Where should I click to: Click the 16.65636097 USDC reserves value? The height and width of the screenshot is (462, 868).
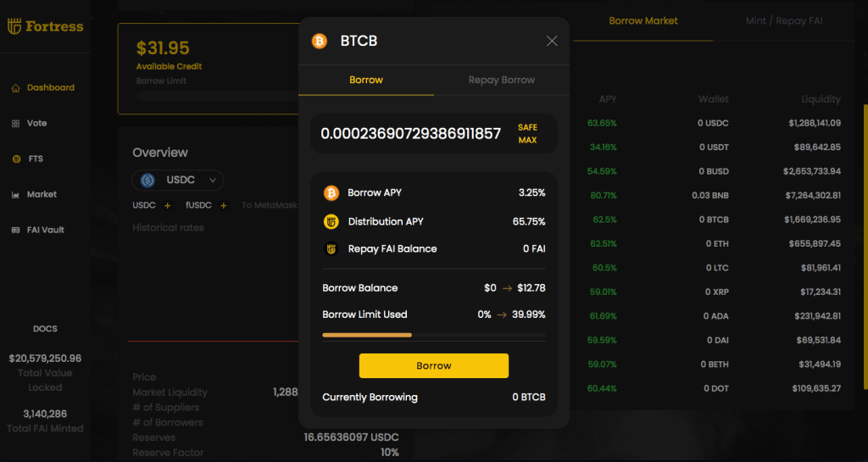tap(351, 437)
